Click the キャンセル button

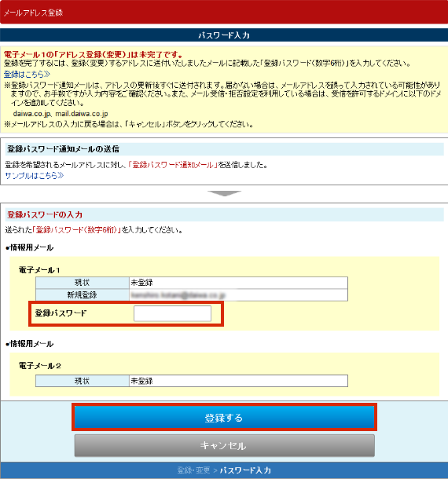point(224,445)
